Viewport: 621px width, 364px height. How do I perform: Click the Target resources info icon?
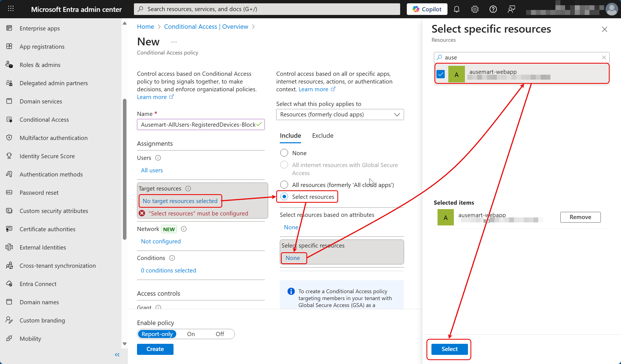pyautogui.click(x=188, y=189)
